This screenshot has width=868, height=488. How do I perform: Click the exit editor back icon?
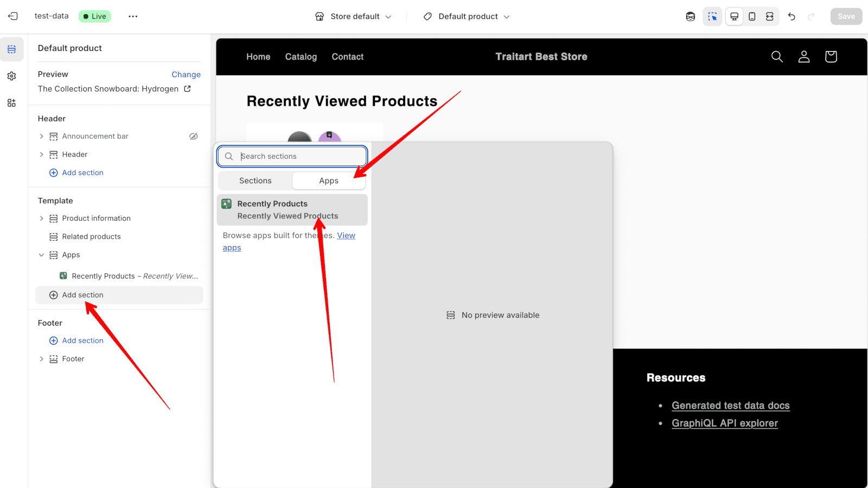[x=13, y=16]
